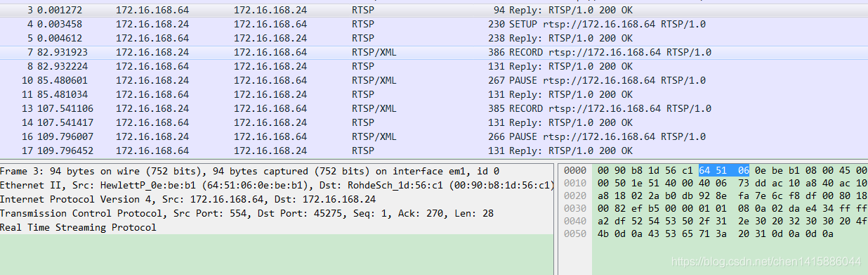Screen dimensions: 868x275
Task: Expand Ethernet II details line
Action: pyautogui.click(x=276, y=185)
